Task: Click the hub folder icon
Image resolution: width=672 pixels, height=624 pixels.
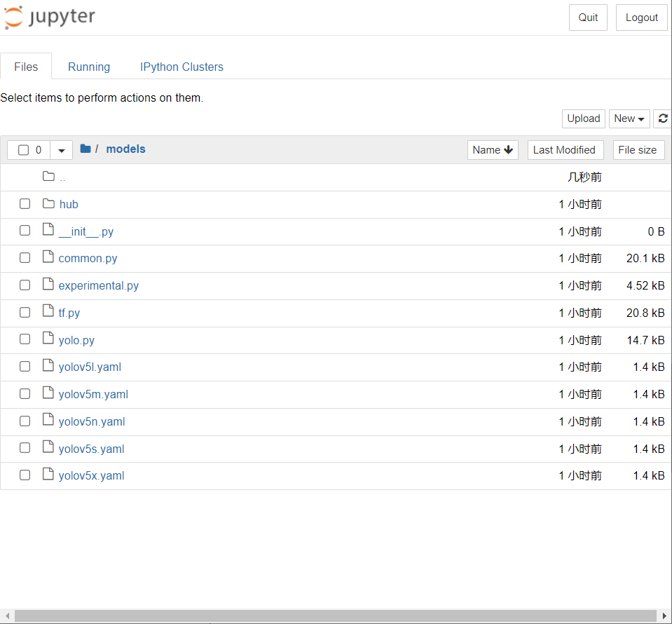Action: tap(48, 204)
